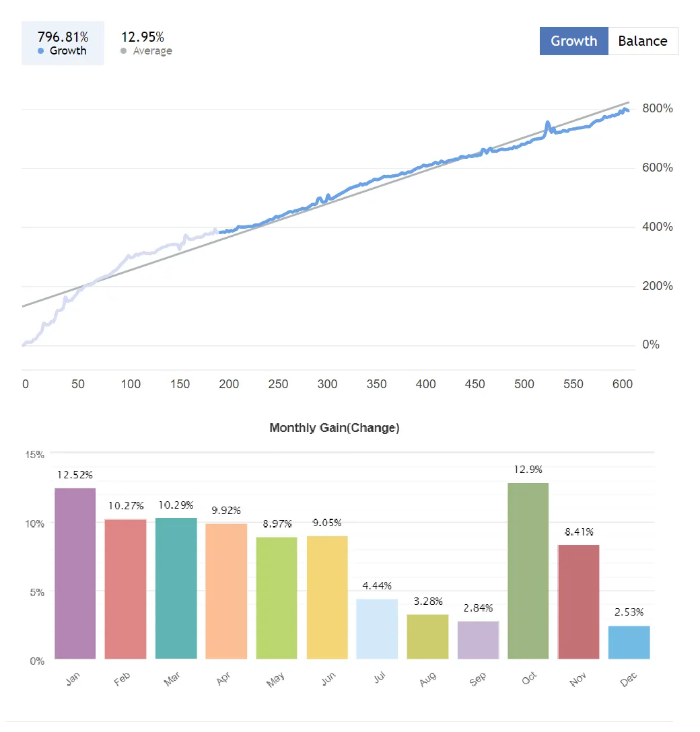Select the blue December bar
Viewport: 700px width, 732px height.
pyautogui.click(x=629, y=642)
